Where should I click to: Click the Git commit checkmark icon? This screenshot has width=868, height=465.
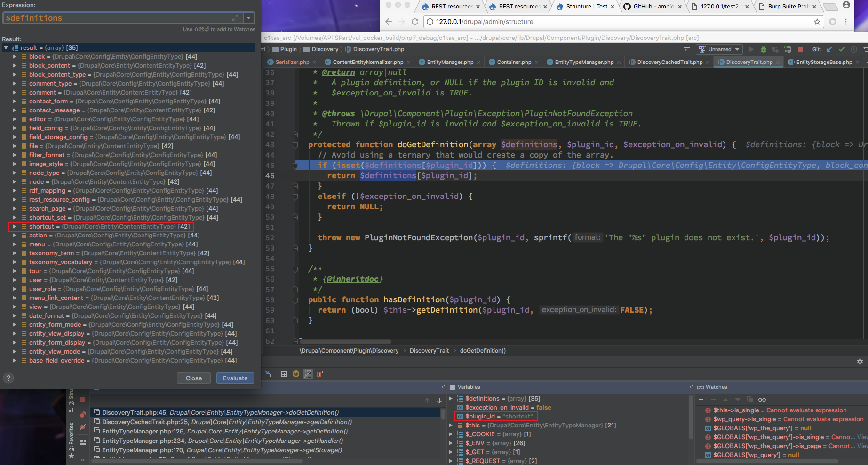point(842,49)
